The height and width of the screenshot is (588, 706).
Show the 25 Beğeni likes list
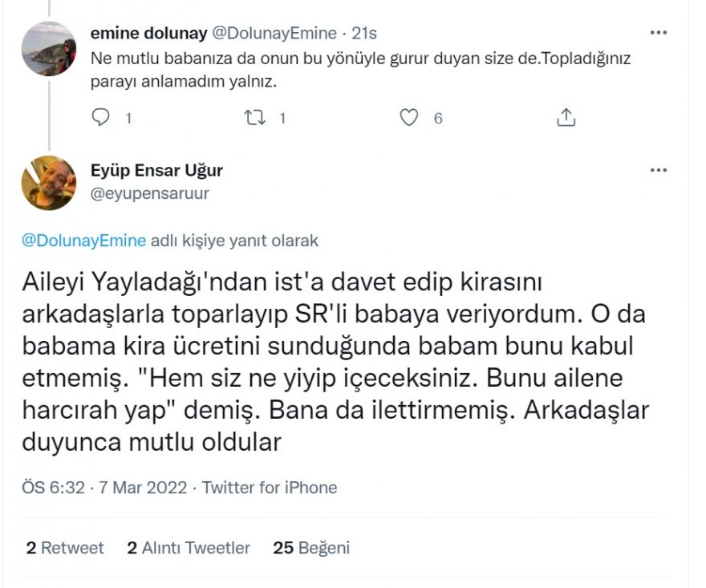tap(311, 548)
